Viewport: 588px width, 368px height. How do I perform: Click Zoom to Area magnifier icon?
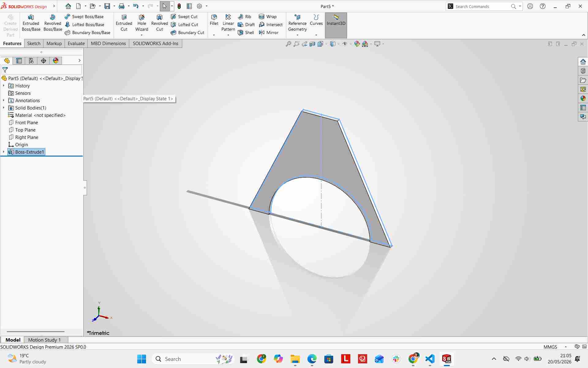296,44
